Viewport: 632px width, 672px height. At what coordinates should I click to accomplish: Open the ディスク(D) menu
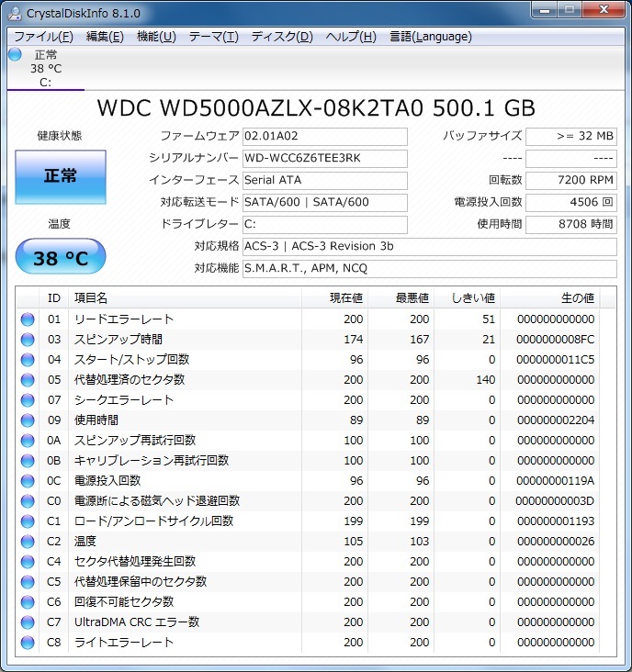[282, 37]
